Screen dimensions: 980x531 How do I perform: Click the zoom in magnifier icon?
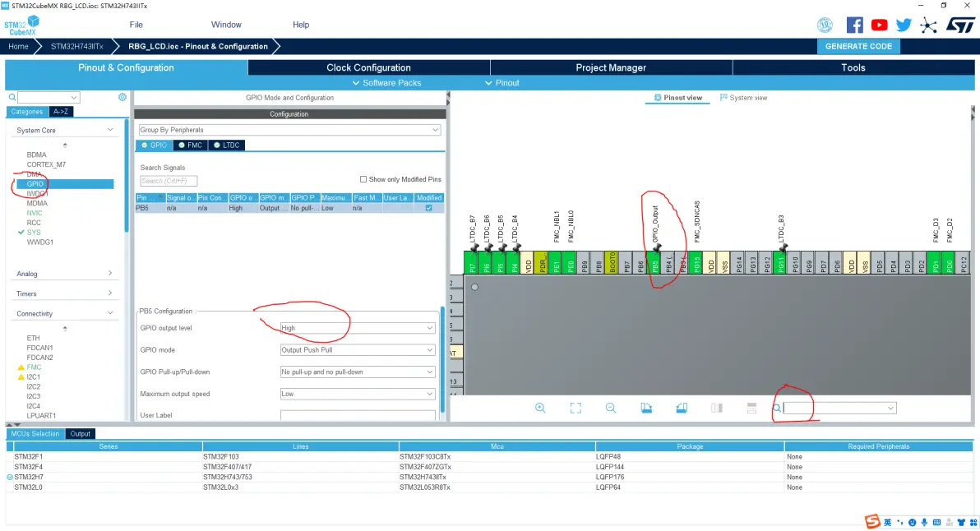(x=541, y=408)
